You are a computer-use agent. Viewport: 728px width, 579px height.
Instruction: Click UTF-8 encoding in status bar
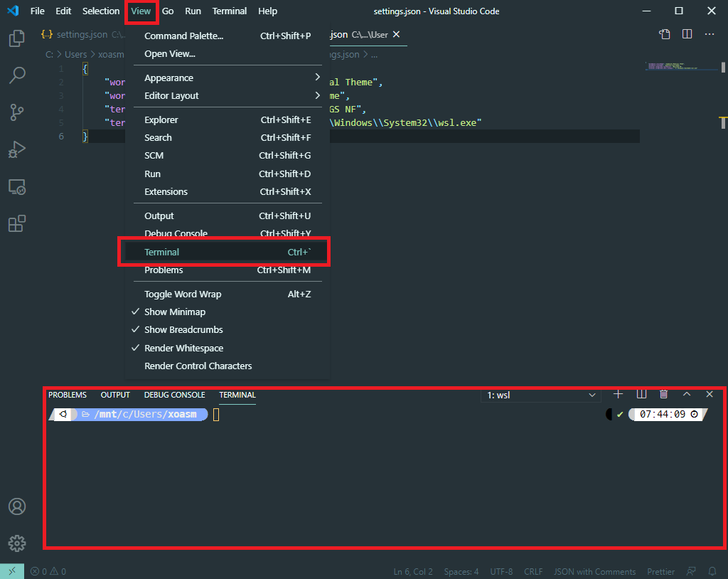point(501,572)
